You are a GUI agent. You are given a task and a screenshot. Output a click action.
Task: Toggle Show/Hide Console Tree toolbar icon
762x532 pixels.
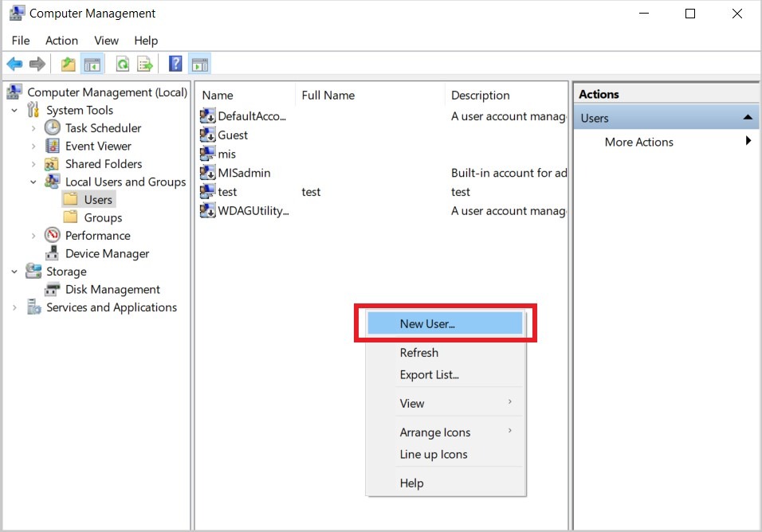point(92,65)
